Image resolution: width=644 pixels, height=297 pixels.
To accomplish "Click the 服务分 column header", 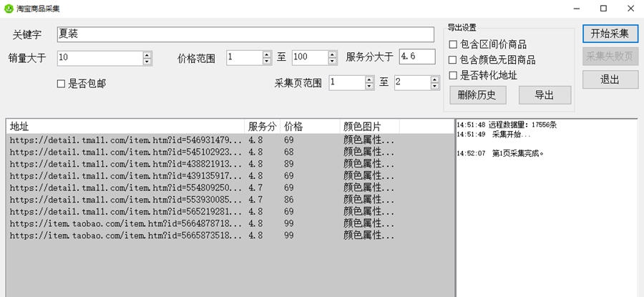I will coord(263,127).
